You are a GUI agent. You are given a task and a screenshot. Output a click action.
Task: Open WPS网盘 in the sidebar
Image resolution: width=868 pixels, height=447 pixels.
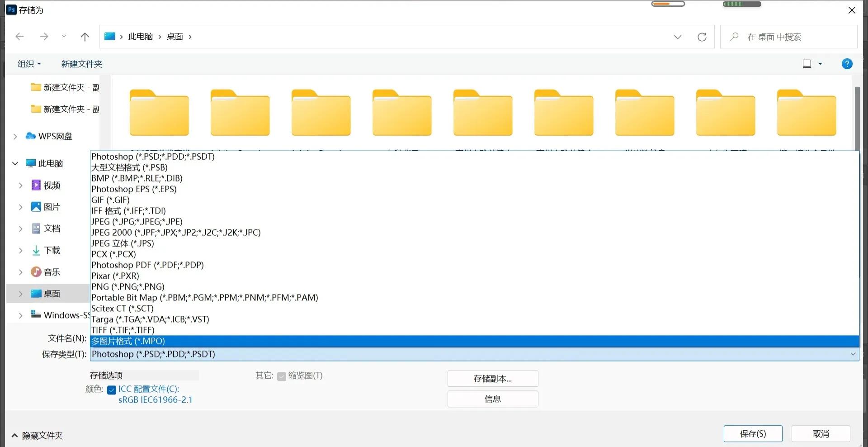tap(54, 136)
